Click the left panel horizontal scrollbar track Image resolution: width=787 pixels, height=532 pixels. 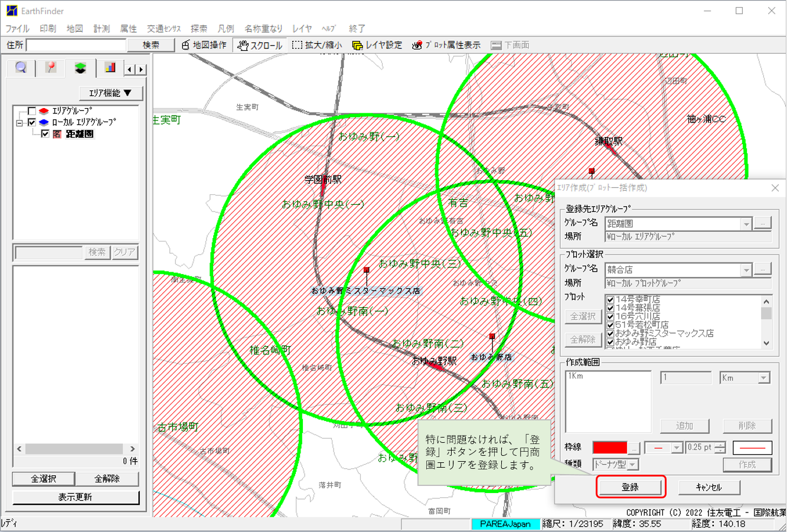point(75,449)
